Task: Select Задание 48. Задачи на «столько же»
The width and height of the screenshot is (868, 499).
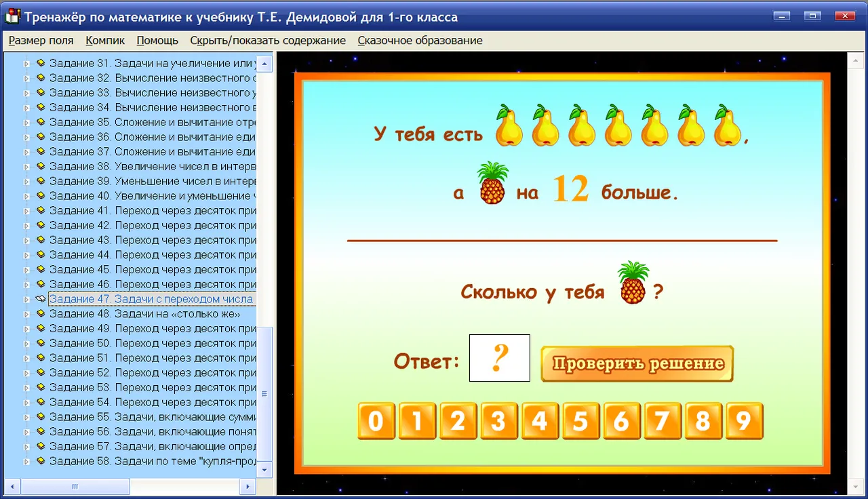Action: (x=145, y=314)
